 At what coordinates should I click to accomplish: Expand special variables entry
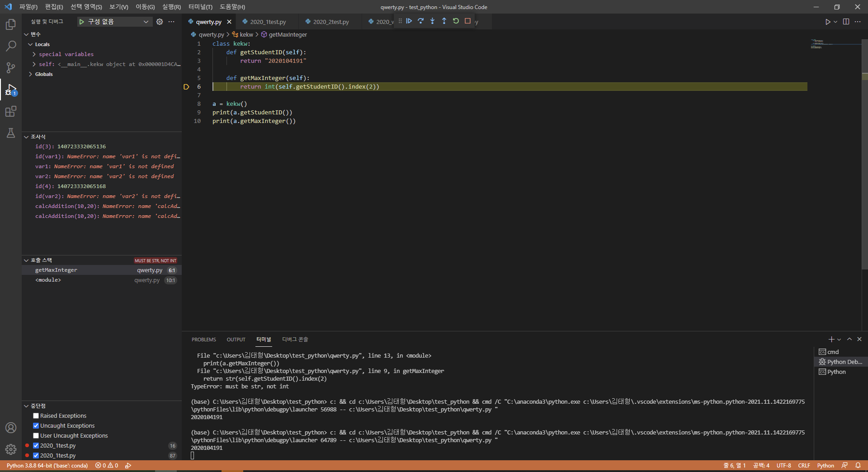coord(34,54)
